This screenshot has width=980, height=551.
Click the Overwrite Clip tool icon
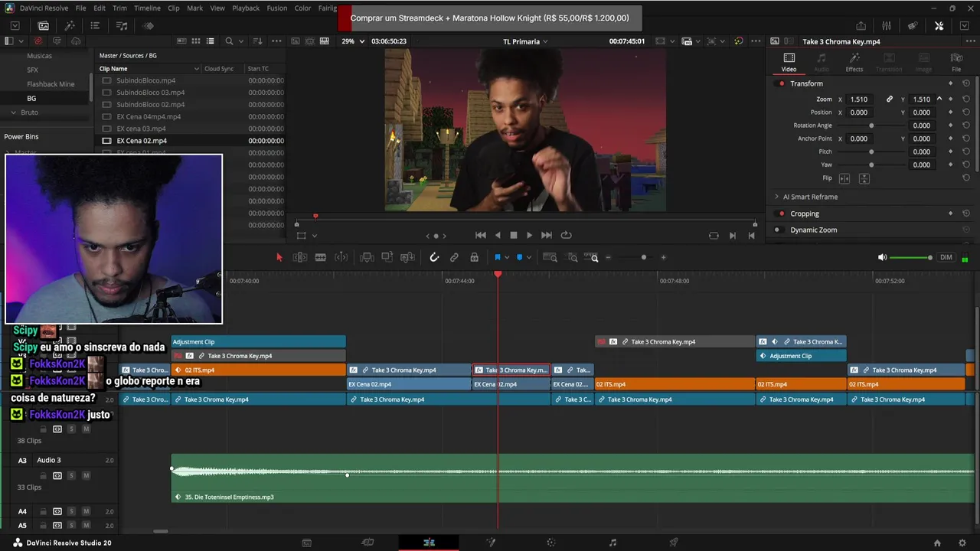(387, 257)
